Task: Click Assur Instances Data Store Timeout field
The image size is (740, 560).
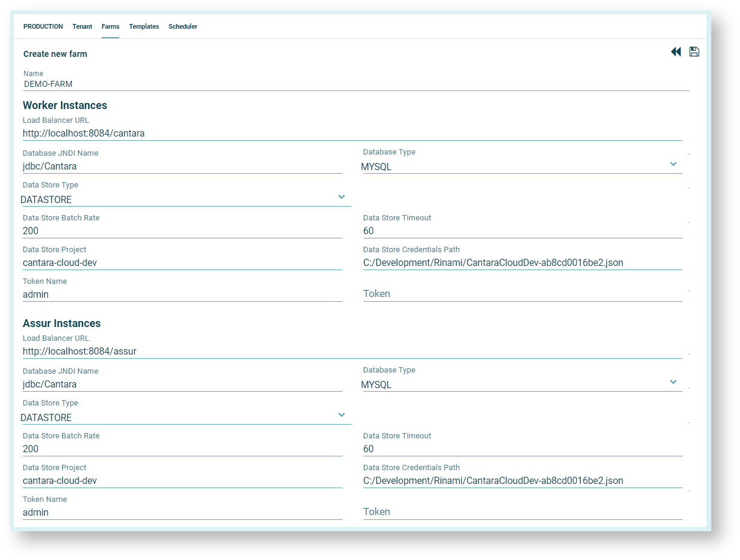Action: coord(522,449)
